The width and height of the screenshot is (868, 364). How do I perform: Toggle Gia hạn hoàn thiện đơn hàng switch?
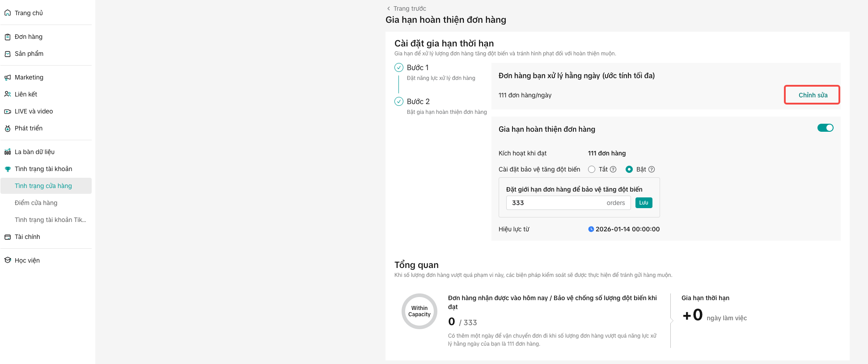point(825,128)
